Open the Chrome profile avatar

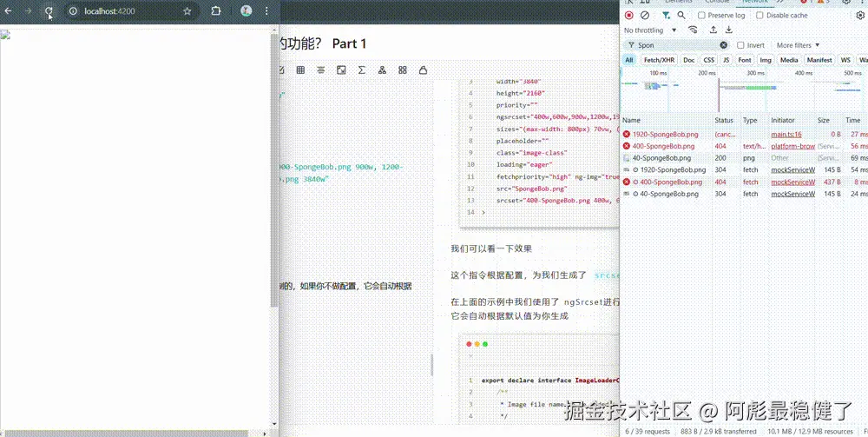[247, 11]
